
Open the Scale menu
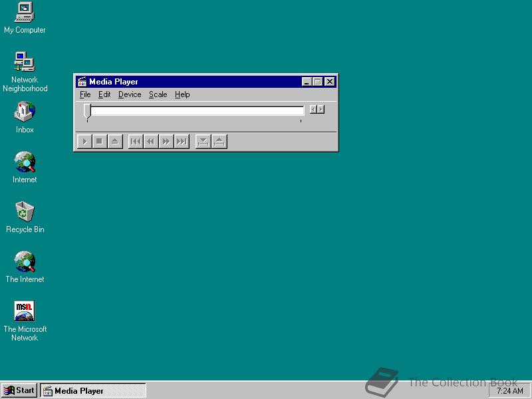(158, 94)
